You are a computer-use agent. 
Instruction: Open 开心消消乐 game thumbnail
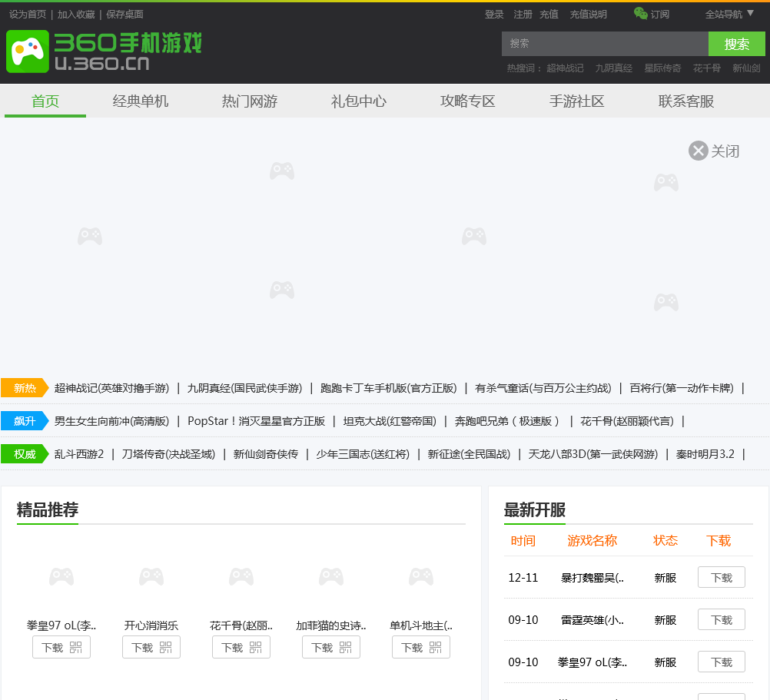pos(151,577)
